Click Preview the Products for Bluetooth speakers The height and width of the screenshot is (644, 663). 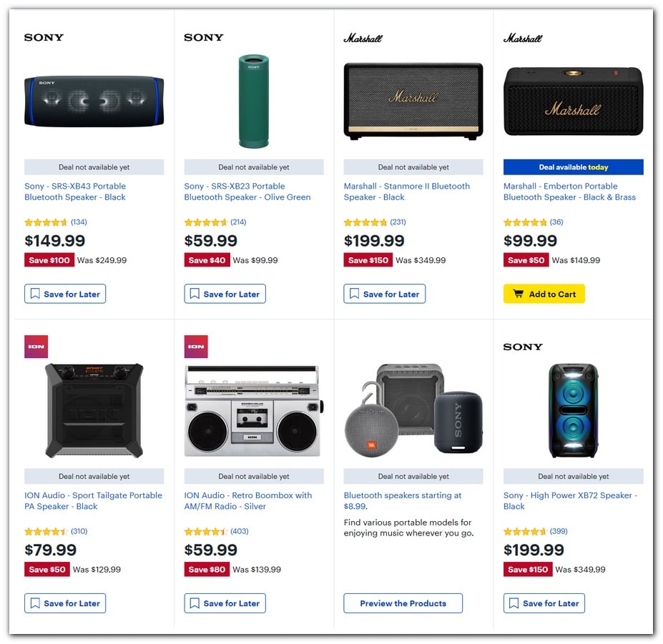click(x=403, y=603)
